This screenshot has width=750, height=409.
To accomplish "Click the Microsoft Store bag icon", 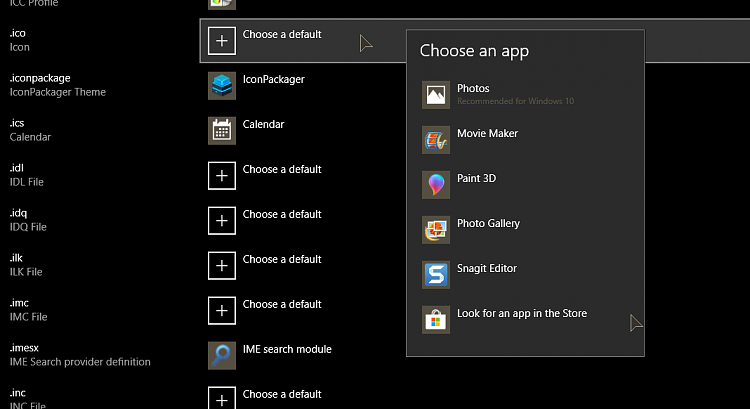I will tap(436, 320).
